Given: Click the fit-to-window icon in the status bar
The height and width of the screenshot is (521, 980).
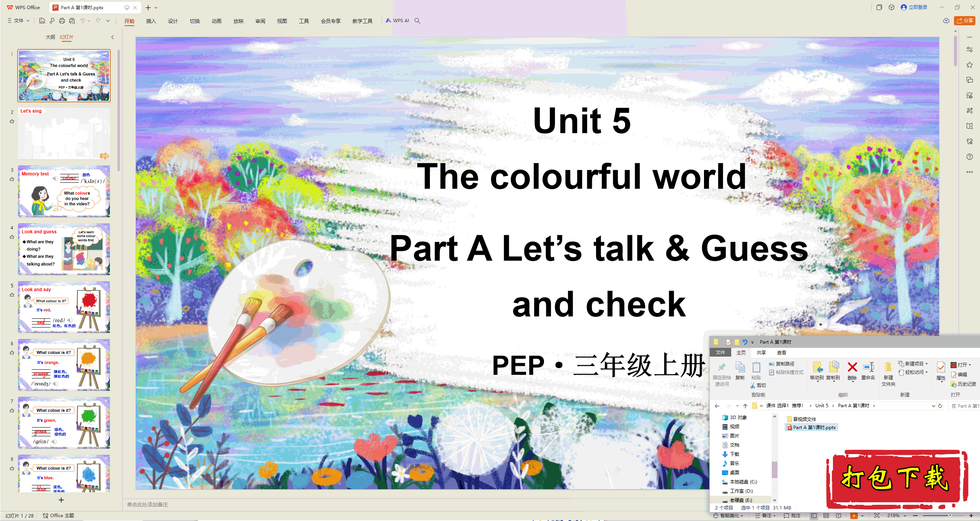Looking at the screenshot, I should point(877,516).
